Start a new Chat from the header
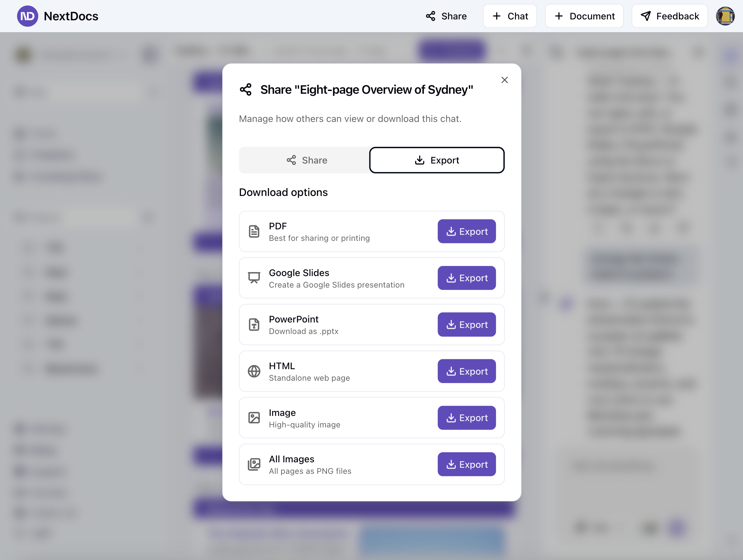This screenshot has width=743, height=560. pos(510,16)
